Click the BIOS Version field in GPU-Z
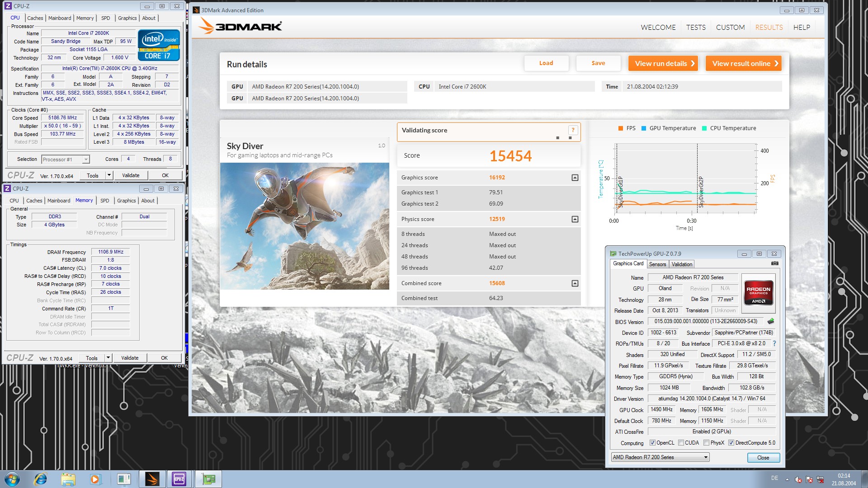This screenshot has width=868, height=488. [x=705, y=321]
